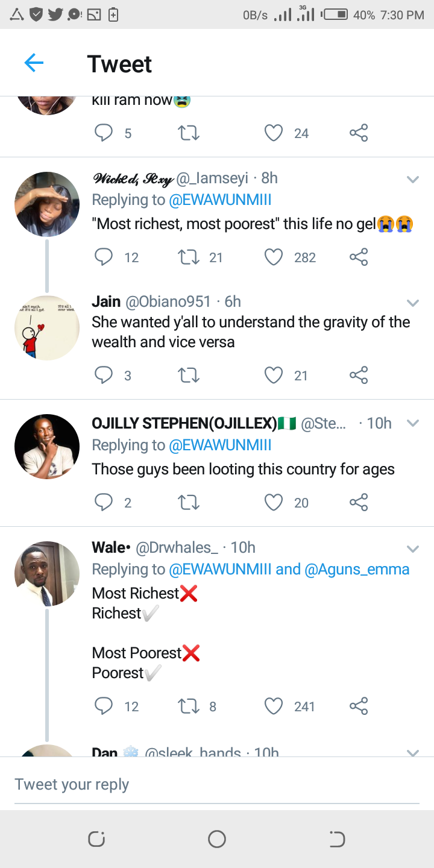Open OJILLY STEPHEN's profile picture

coord(47,447)
